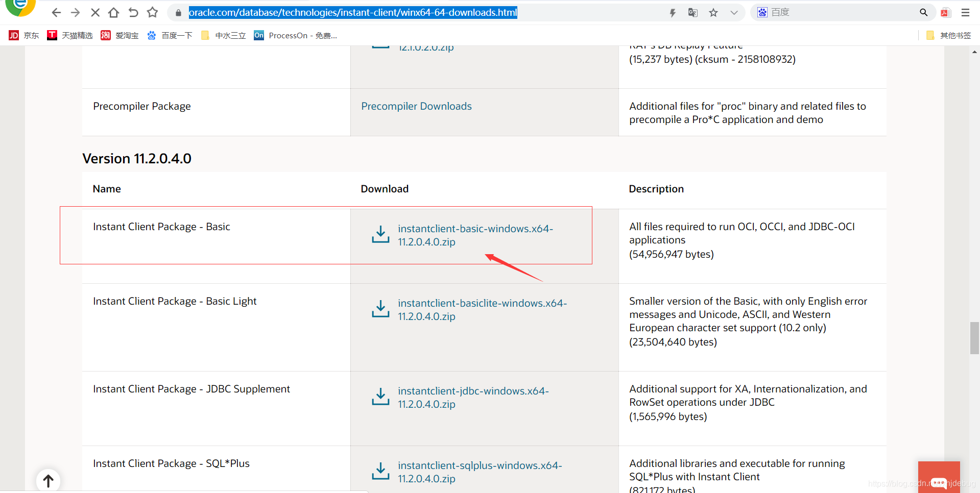Download instantclient-basic-windows.x64-11.2.0.4.0.zip
The image size is (980, 493).
point(475,235)
